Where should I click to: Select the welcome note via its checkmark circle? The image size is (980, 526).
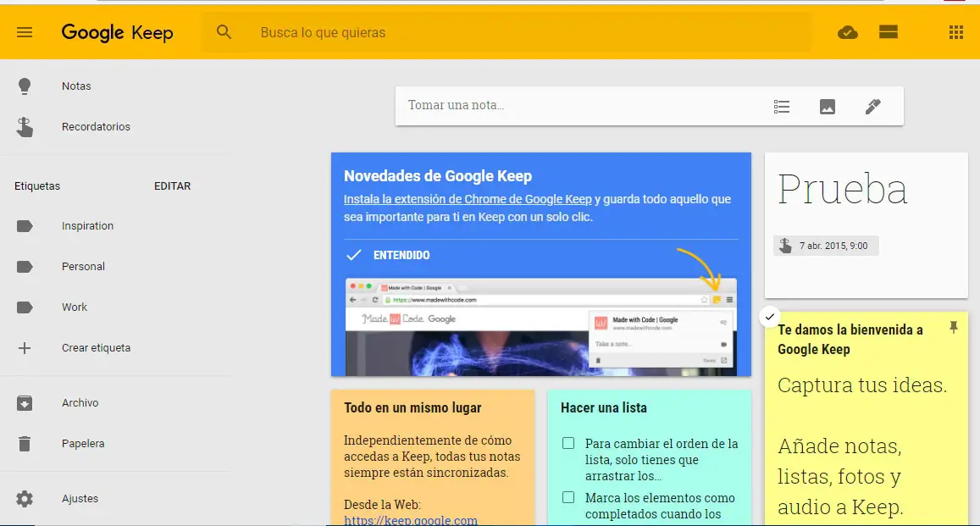point(769,317)
